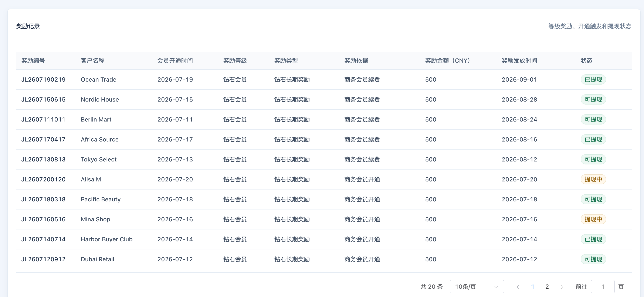
Task: Go to next page arrow
Action: 561,287
